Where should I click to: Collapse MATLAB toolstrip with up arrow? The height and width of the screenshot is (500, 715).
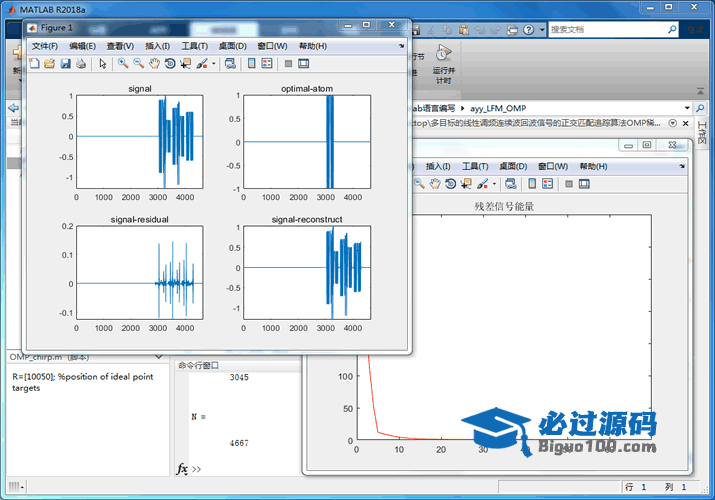[x=700, y=91]
